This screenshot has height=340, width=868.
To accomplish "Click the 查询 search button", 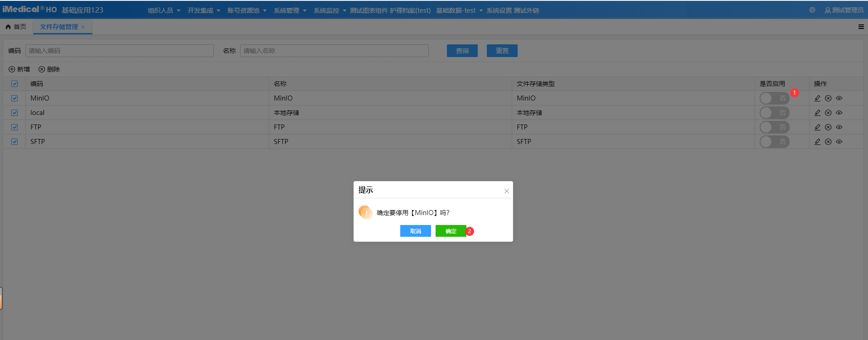I will [462, 51].
